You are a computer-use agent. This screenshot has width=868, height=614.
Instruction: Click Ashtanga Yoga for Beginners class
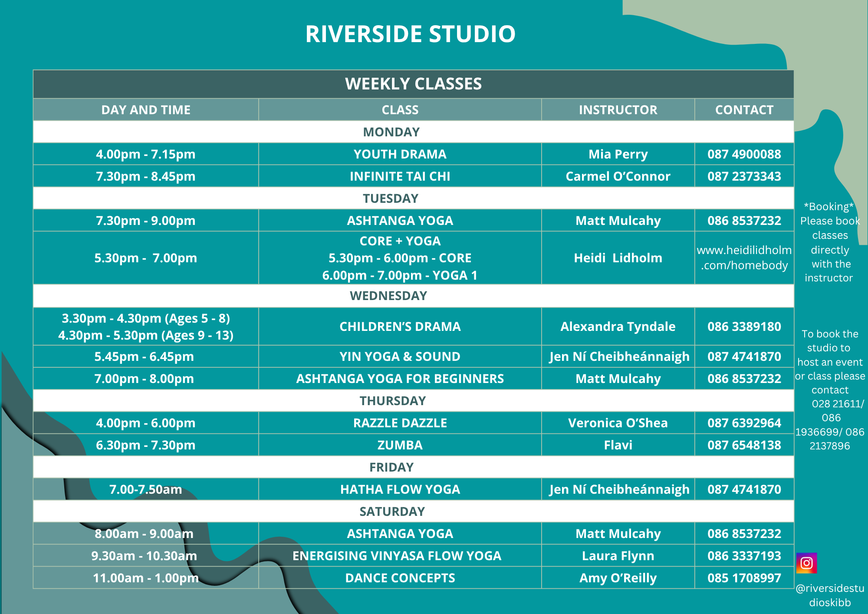pyautogui.click(x=400, y=379)
